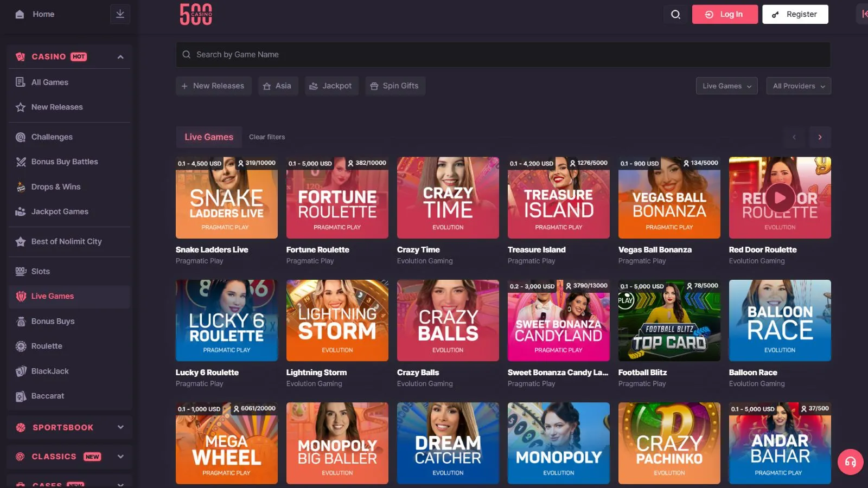Expand the Sportsbook sidebar section

[x=120, y=427]
